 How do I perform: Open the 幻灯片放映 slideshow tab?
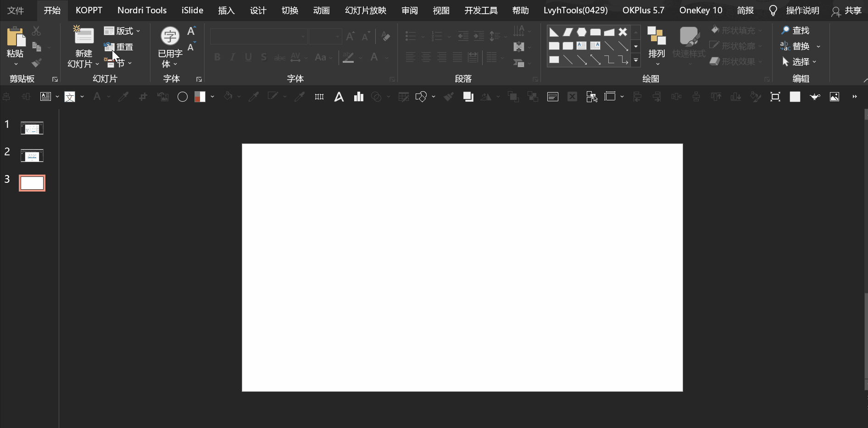click(x=366, y=10)
